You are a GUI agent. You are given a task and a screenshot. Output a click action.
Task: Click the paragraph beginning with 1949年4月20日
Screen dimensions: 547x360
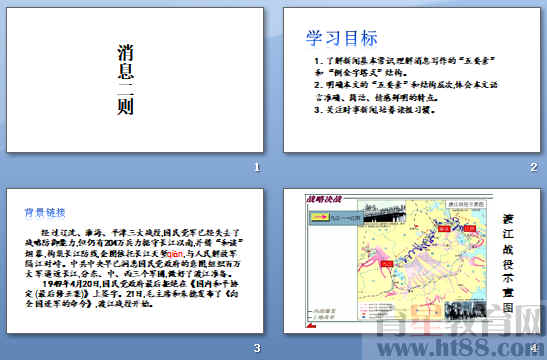tap(132, 293)
